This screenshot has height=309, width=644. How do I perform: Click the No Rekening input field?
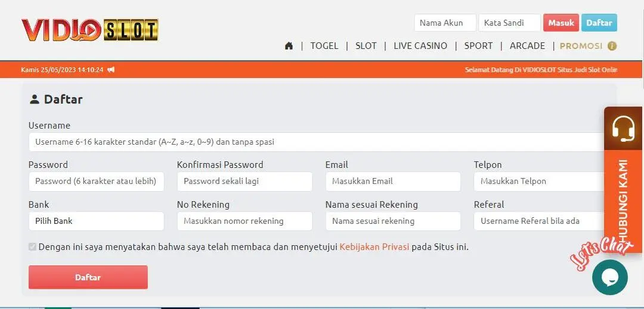244,221
